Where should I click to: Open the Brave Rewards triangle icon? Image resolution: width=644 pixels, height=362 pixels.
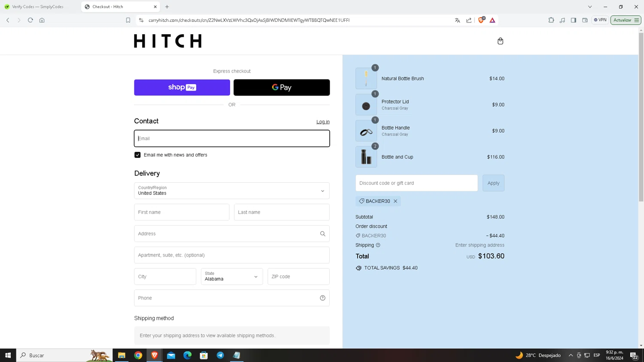[x=492, y=20]
